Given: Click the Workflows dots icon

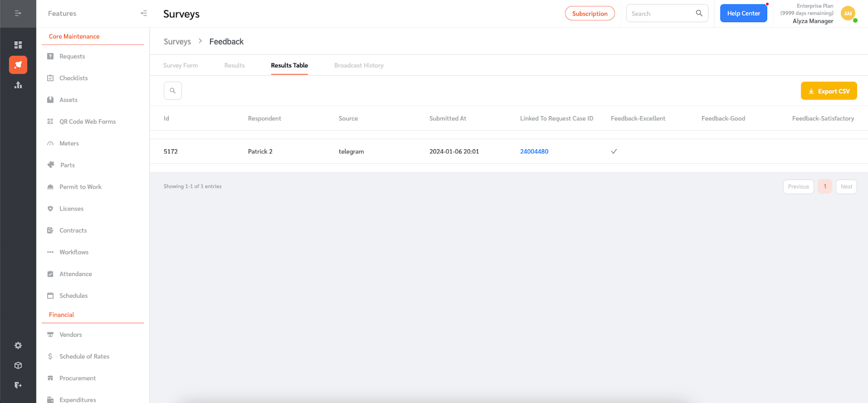Looking at the screenshot, I should tap(50, 252).
